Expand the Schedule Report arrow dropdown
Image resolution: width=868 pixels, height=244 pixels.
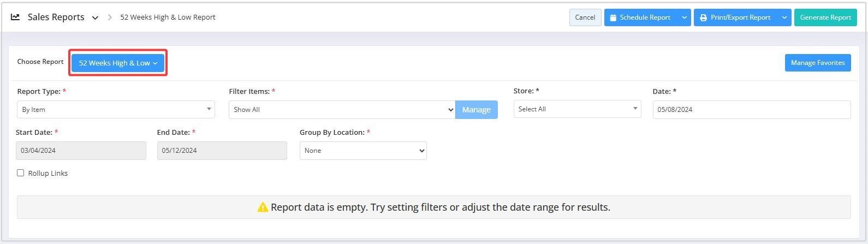[684, 17]
